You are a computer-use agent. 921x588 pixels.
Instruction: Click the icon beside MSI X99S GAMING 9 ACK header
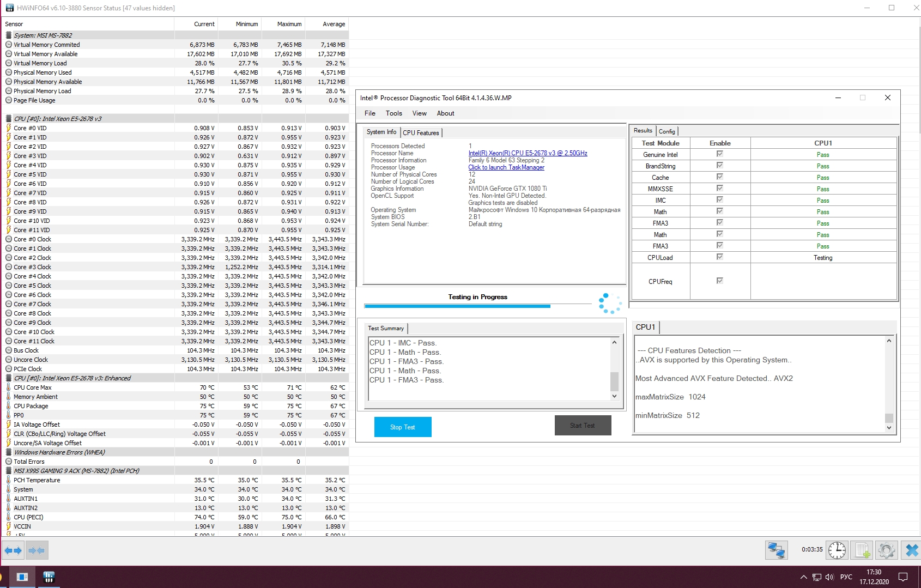9,471
